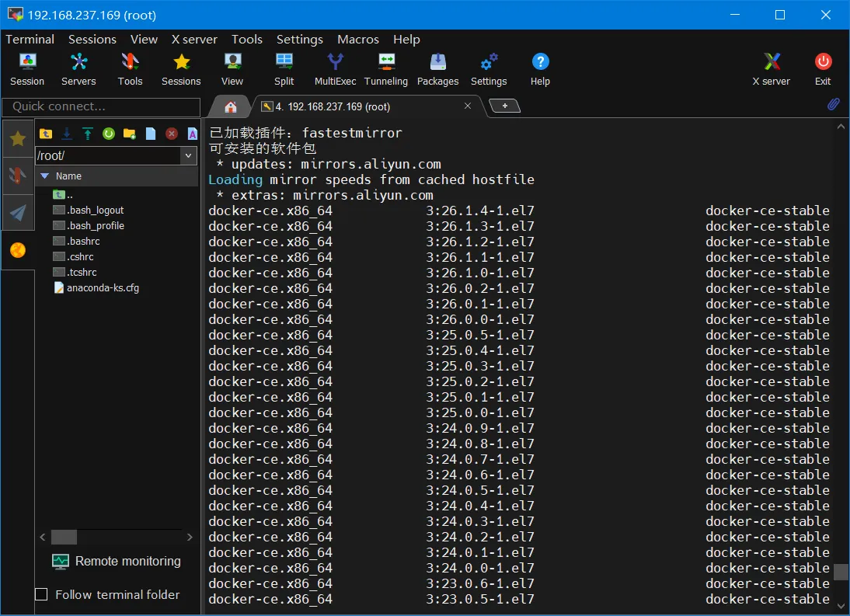Refresh the SFTP folder listing

pos(109,134)
